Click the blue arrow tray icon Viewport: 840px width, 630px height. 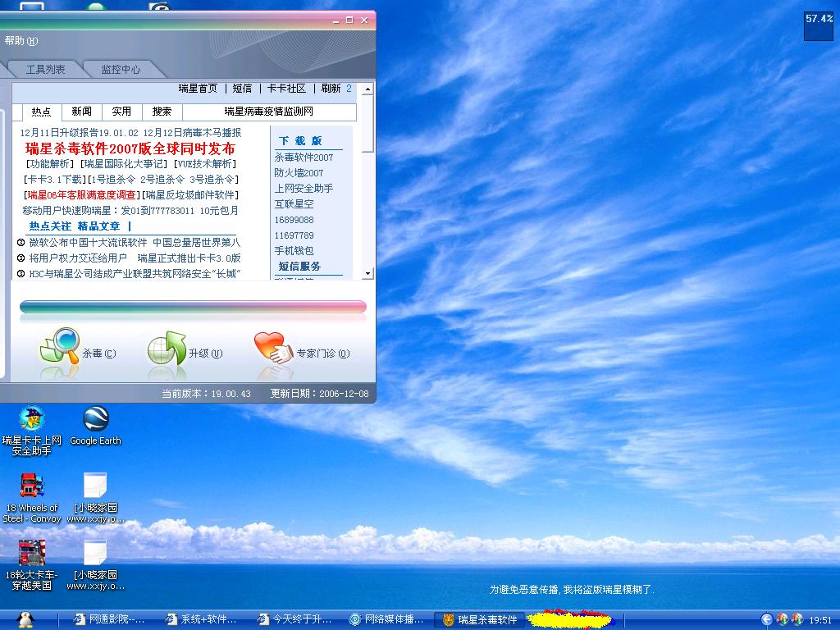click(767, 620)
